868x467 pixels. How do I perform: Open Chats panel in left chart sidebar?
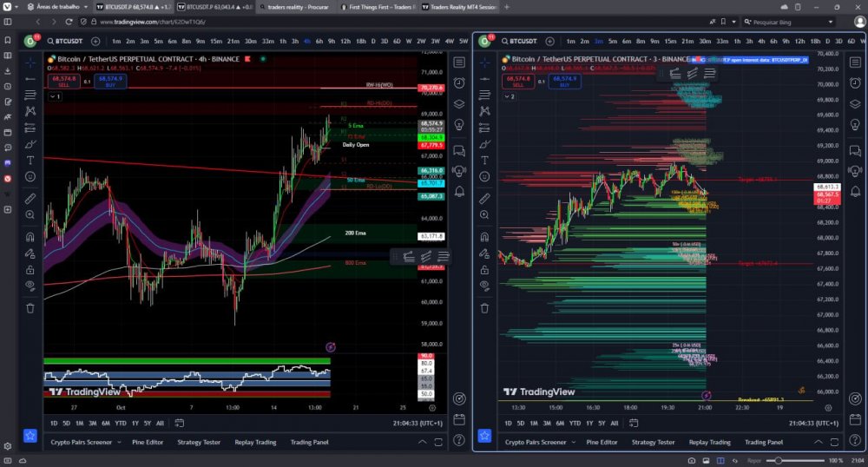click(x=459, y=150)
